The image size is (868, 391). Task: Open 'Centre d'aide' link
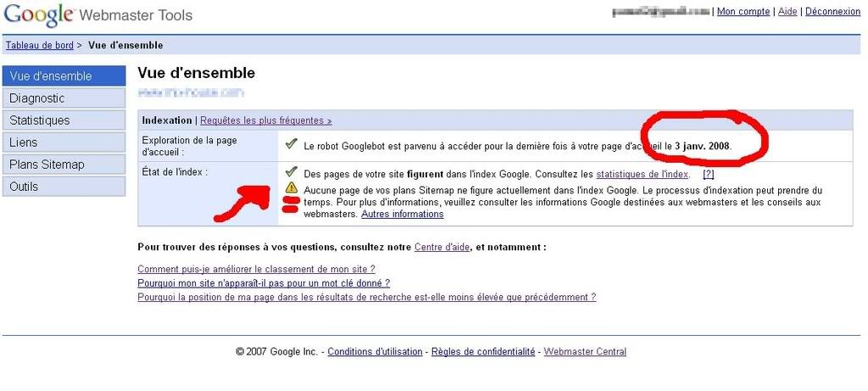pos(442,247)
